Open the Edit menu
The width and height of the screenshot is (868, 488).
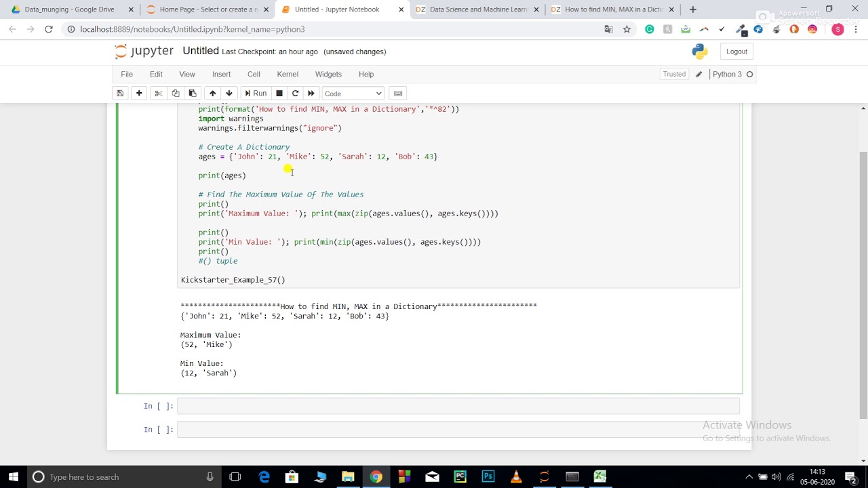[156, 74]
